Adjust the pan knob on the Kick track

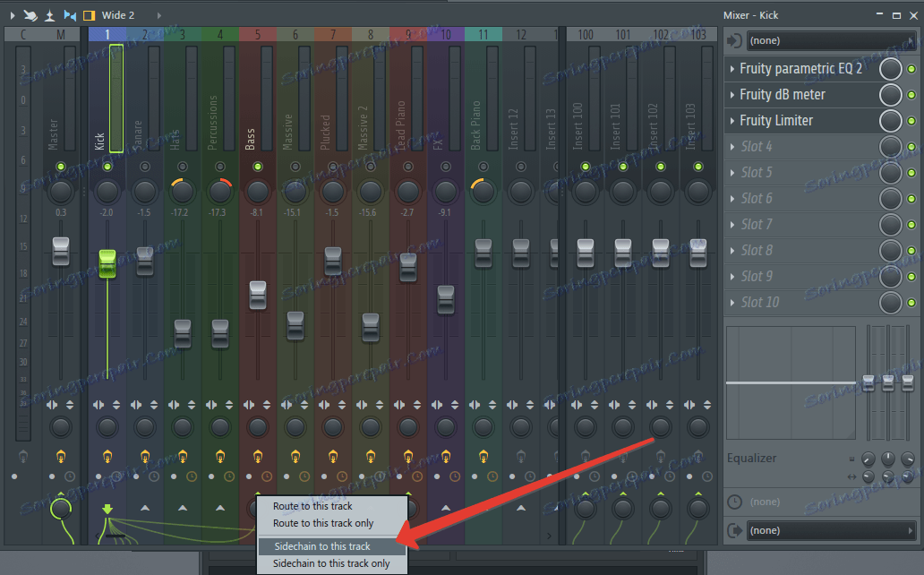click(x=107, y=191)
